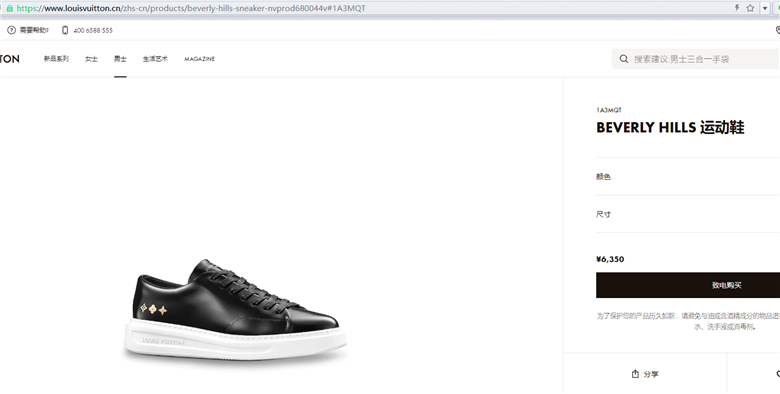
Task: Expand the 尺寸 size selector row
Action: tap(688, 214)
